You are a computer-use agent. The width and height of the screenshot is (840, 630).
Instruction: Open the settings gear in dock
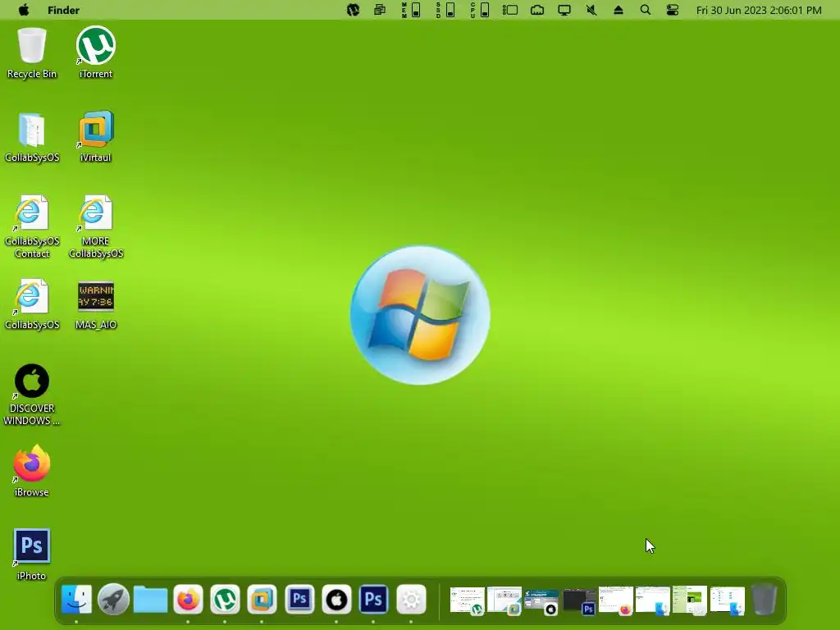tap(411, 599)
